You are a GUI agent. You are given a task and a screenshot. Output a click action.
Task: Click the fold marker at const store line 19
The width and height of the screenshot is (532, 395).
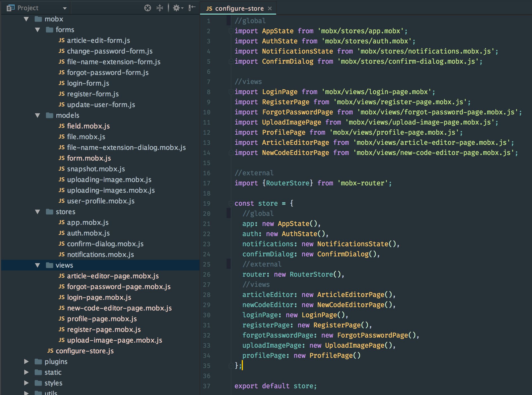pos(231,203)
